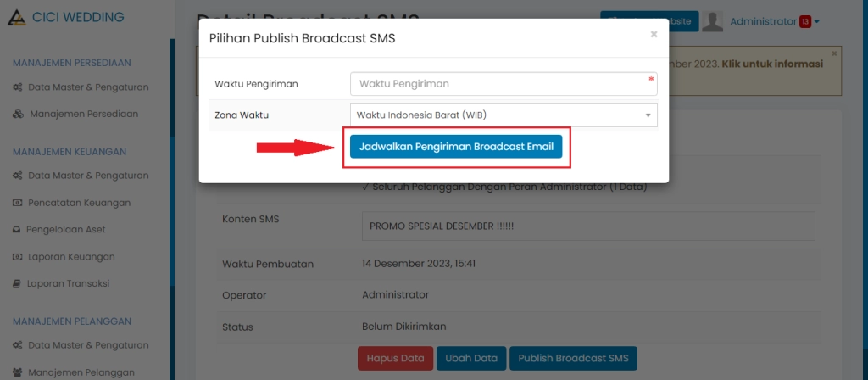The image size is (868, 380).
Task: Open Laporan Keuangan in the sidebar
Action: click(70, 257)
